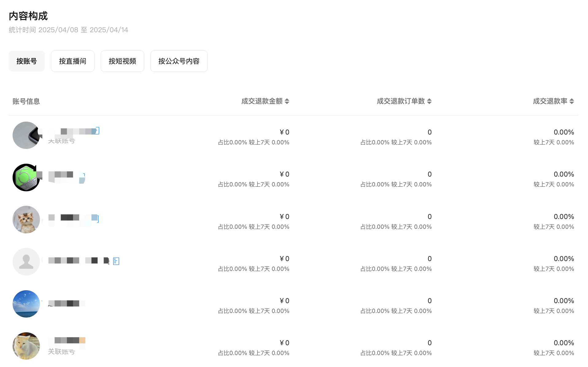
Task: Click the blue document icon beside the default-avatar account
Action: click(x=116, y=261)
